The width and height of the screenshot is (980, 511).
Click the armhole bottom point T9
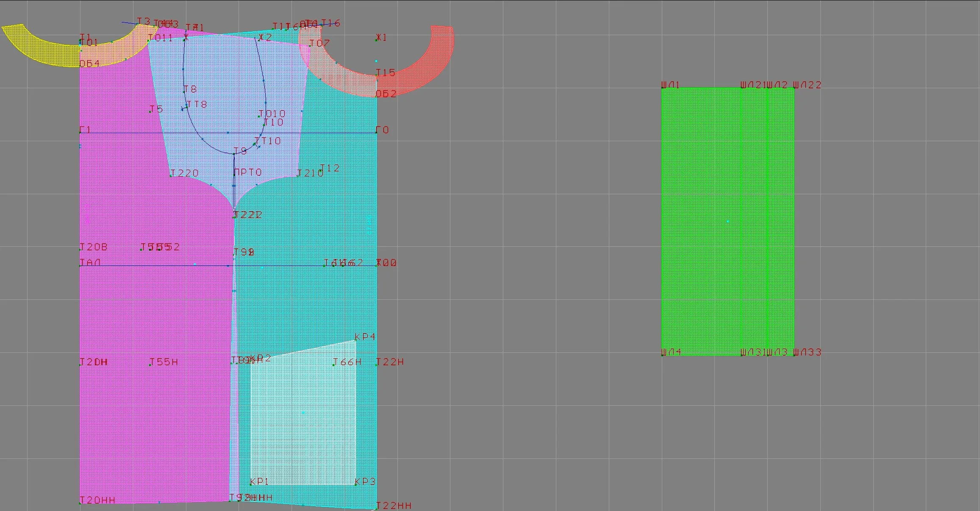tap(240, 151)
